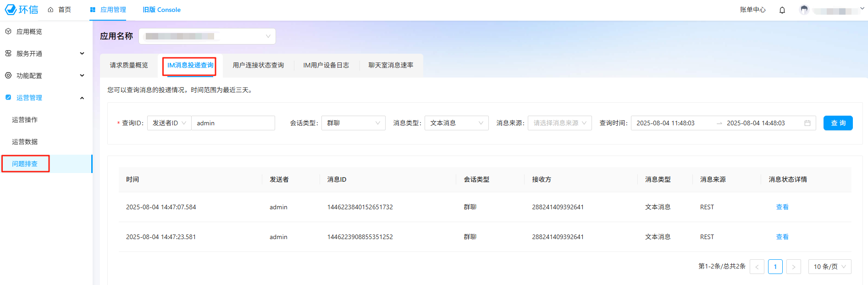Open the 消息类型 dropdown showing 文本消息

tap(456, 123)
